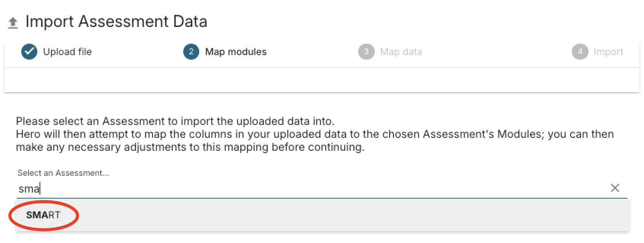Clear the assessment search with the X icon
Screen dimensions: 644x243
(x=615, y=188)
